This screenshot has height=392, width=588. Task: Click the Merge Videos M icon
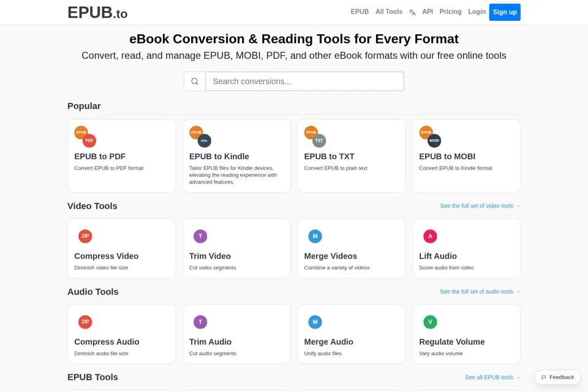[x=315, y=236]
